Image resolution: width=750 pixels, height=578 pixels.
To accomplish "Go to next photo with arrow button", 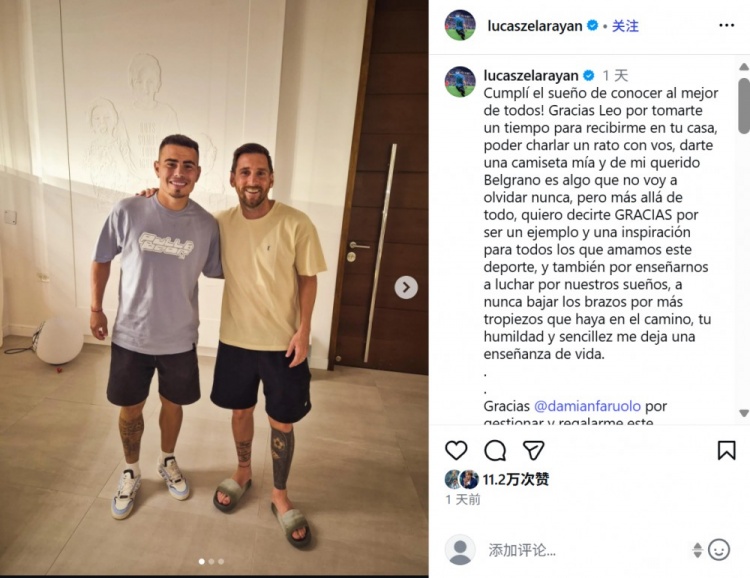I will (406, 288).
